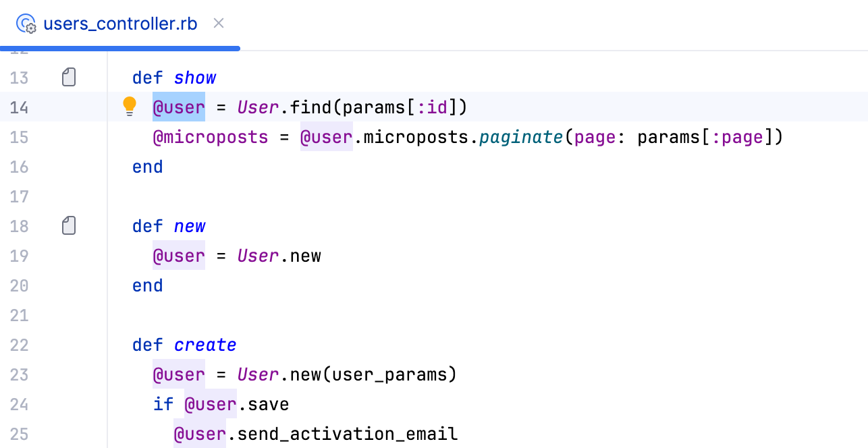Open the lightbulb intention actions on line 14
Screen dimensions: 868x448
[x=130, y=107]
